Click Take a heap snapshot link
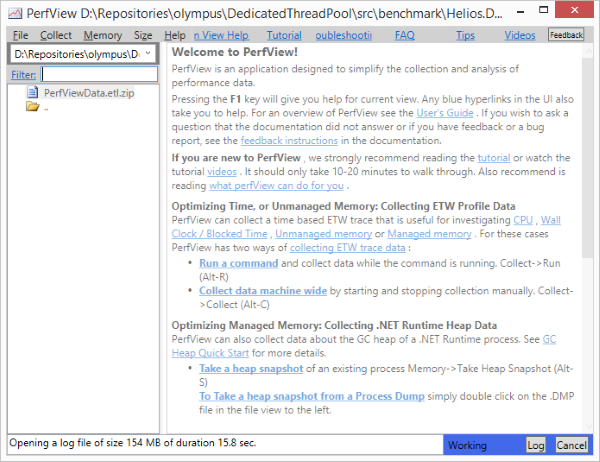600x462 pixels. coord(251,369)
